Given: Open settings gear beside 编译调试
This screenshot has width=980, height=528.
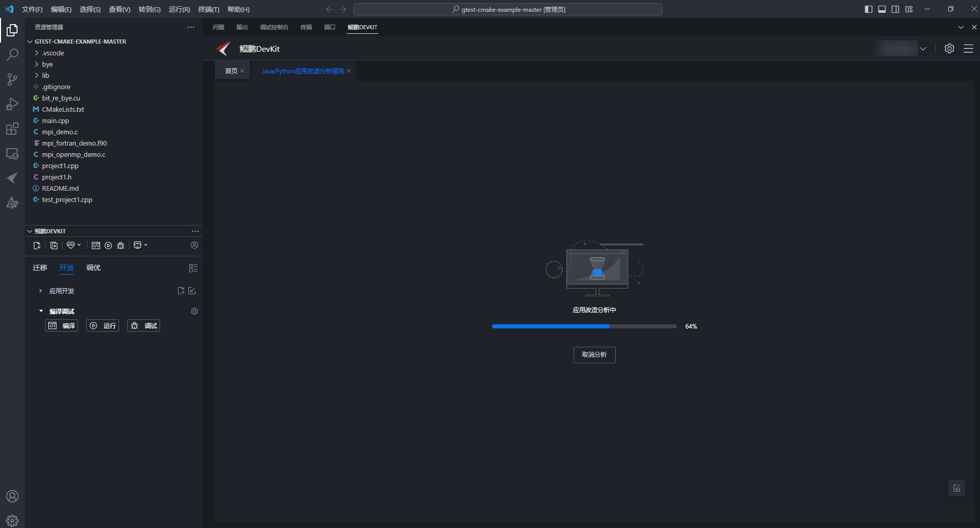Looking at the screenshot, I should (194, 311).
